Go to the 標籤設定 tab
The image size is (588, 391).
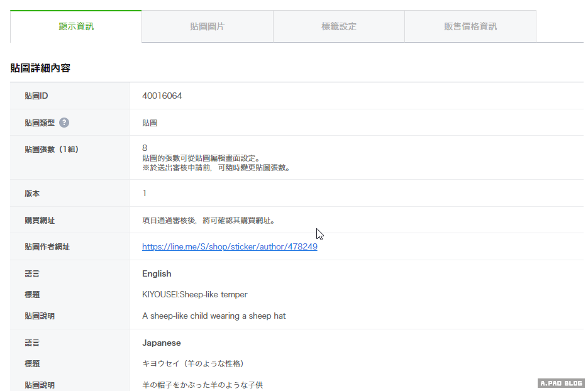click(338, 26)
